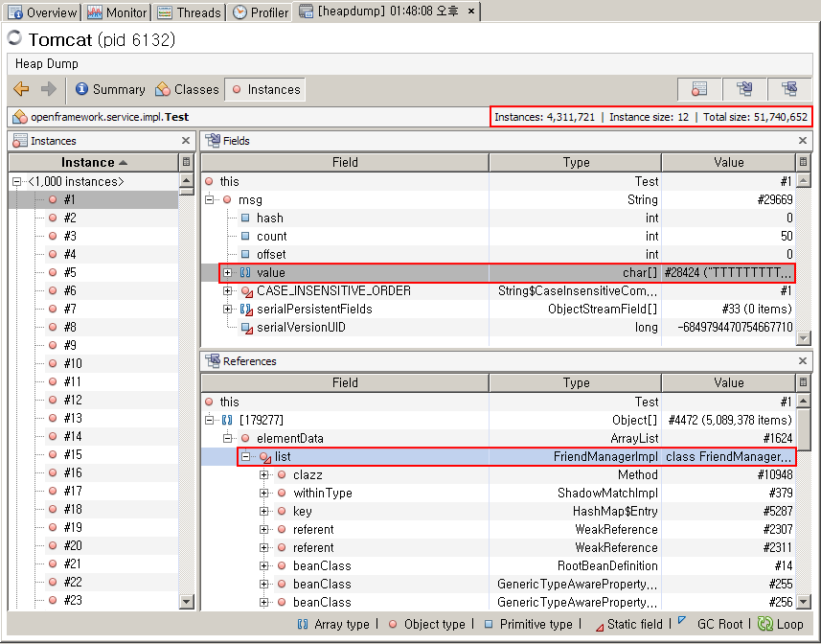Image resolution: width=821 pixels, height=644 pixels.
Task: Close the References panel
Action: pos(803,360)
